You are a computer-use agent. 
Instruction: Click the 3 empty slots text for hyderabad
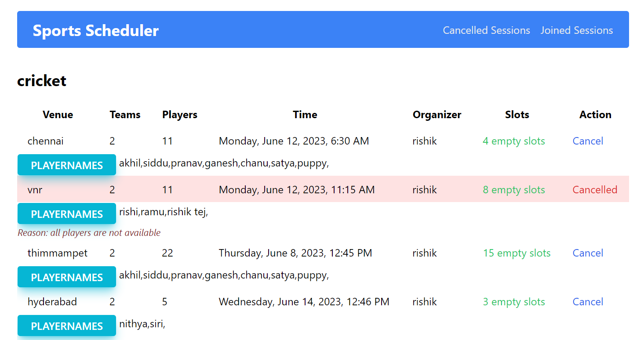click(x=513, y=302)
